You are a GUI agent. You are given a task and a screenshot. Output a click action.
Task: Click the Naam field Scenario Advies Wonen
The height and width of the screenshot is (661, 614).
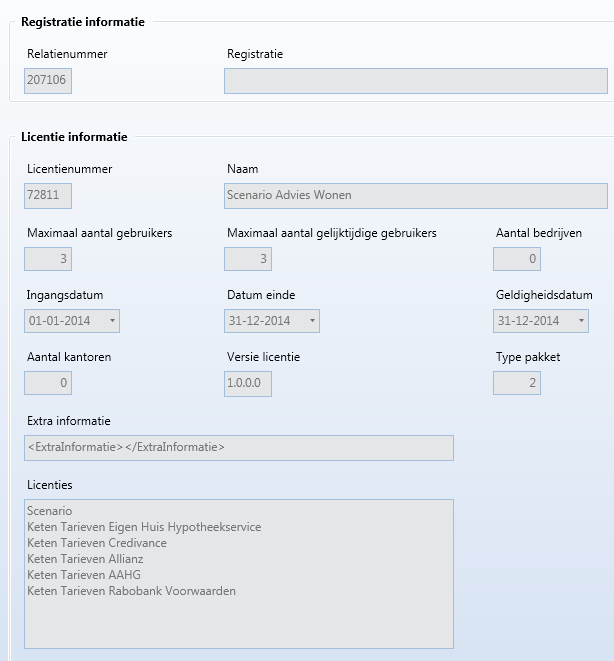416,196
